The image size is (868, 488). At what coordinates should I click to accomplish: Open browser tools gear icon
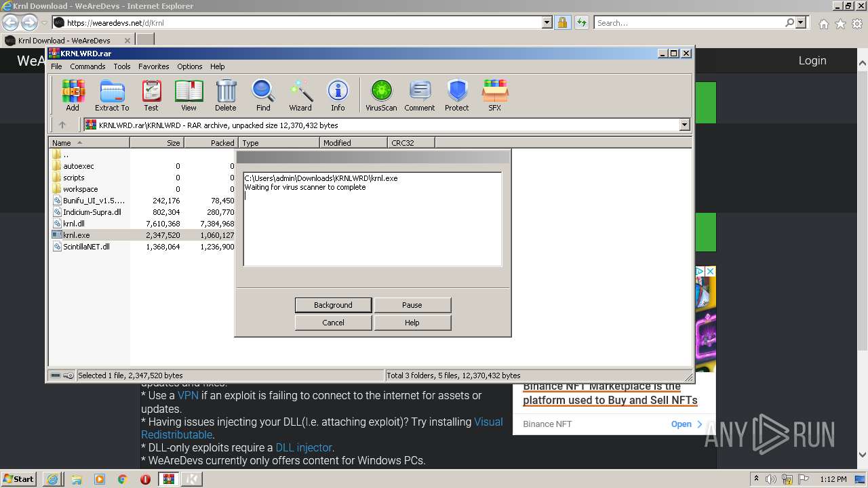coord(857,23)
